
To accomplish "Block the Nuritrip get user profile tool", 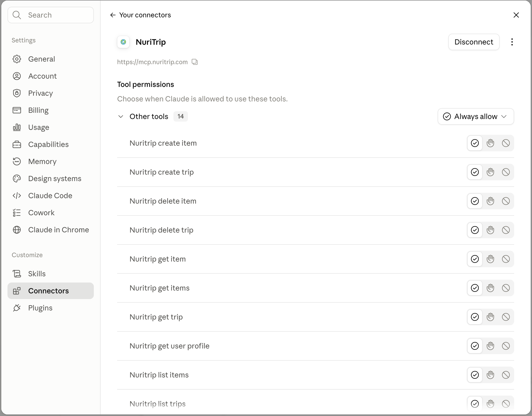I will 506,346.
